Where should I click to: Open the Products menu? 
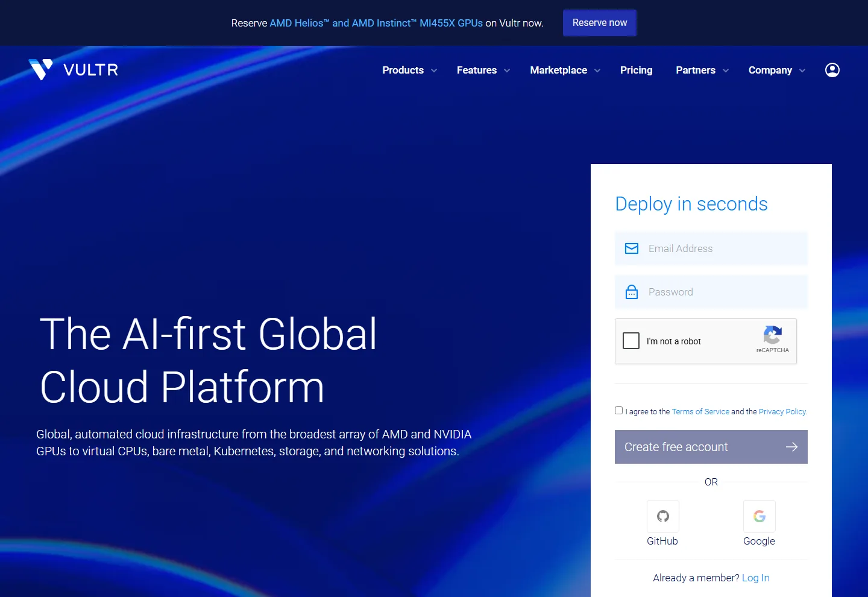[403, 70]
